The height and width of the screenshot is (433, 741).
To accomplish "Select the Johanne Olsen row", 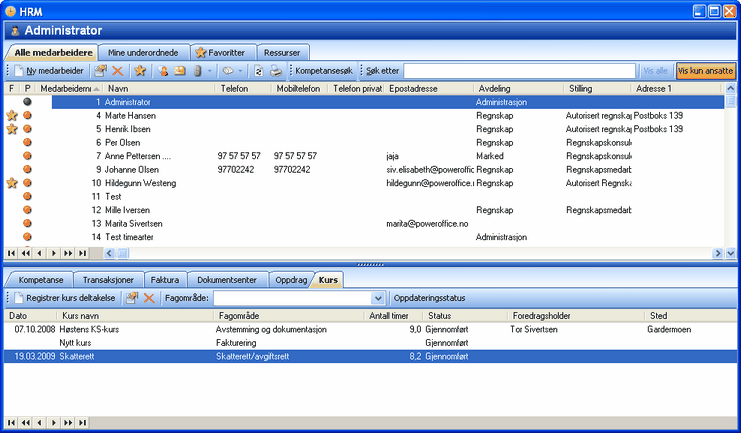I will 364,169.
